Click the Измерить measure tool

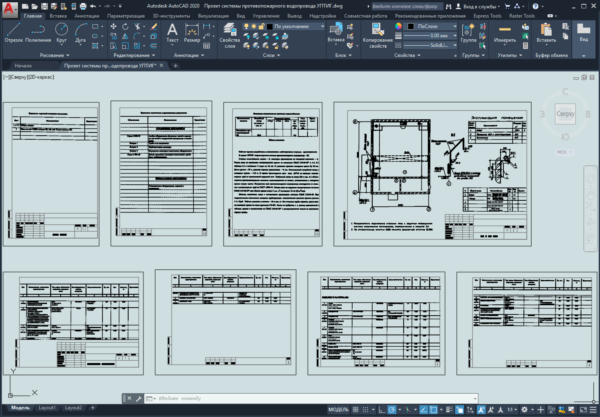point(505,32)
